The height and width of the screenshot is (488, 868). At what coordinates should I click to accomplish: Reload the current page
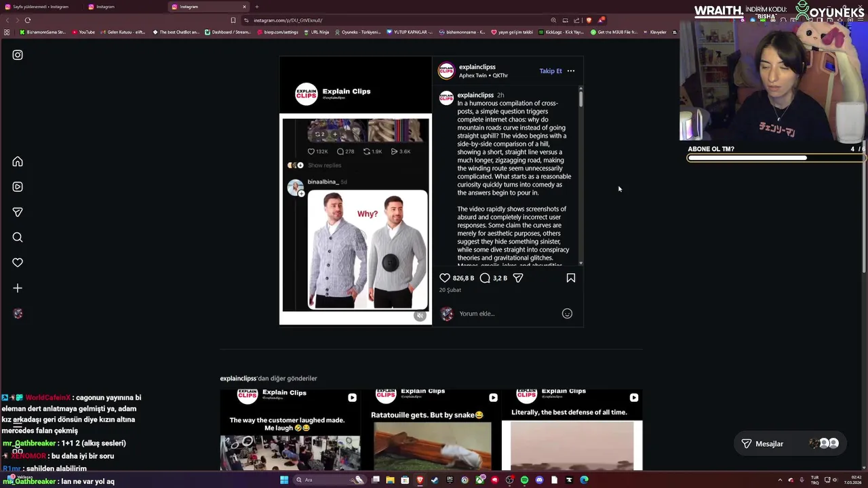pos(28,20)
